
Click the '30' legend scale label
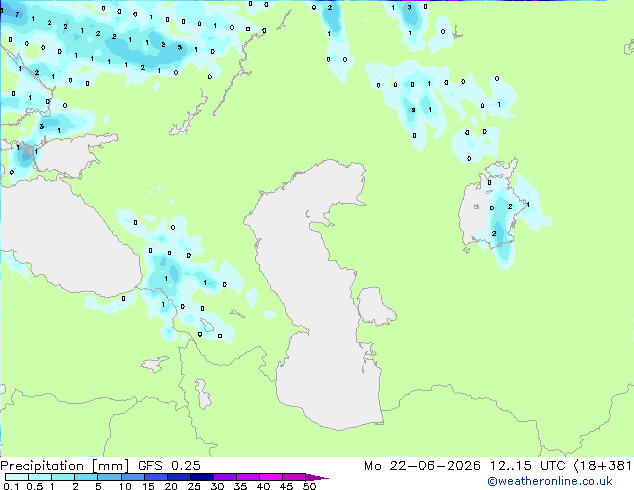point(217,486)
